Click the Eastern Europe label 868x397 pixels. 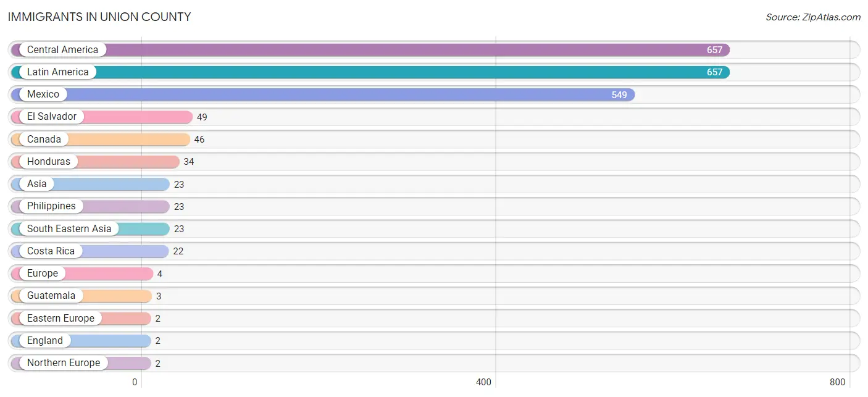(x=61, y=319)
